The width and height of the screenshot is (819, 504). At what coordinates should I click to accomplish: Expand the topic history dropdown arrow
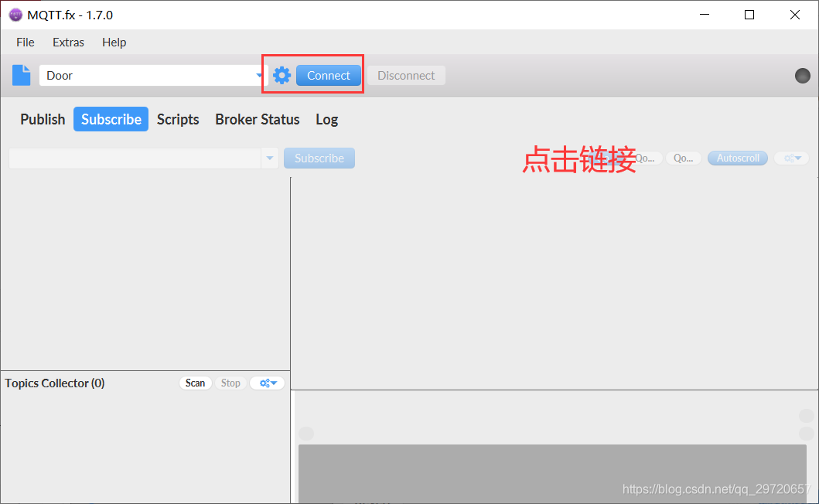coord(269,158)
